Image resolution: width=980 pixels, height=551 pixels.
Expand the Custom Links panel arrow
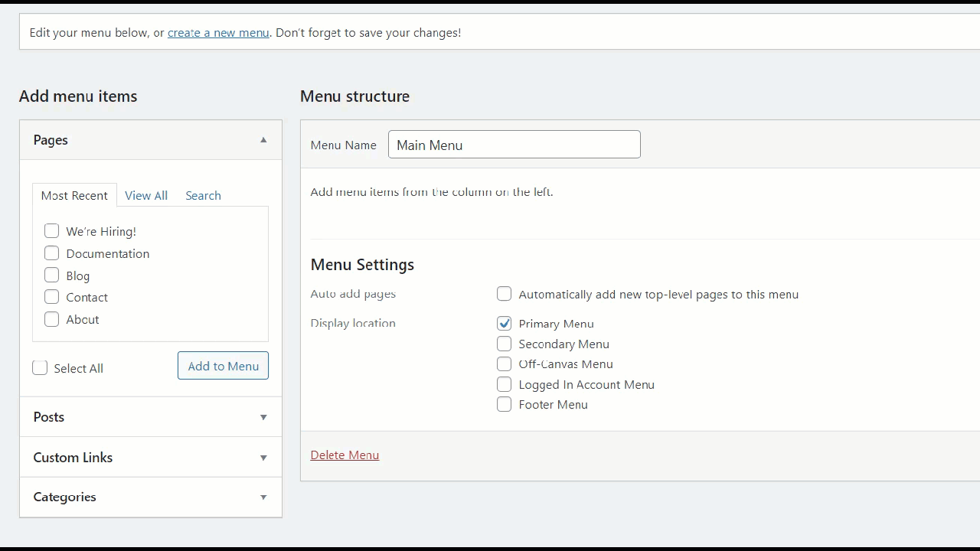(x=263, y=458)
